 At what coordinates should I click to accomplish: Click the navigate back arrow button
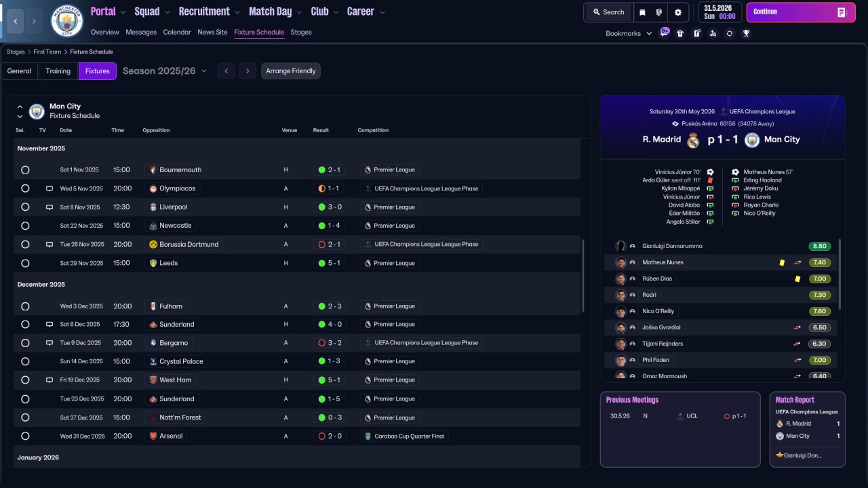click(15, 21)
